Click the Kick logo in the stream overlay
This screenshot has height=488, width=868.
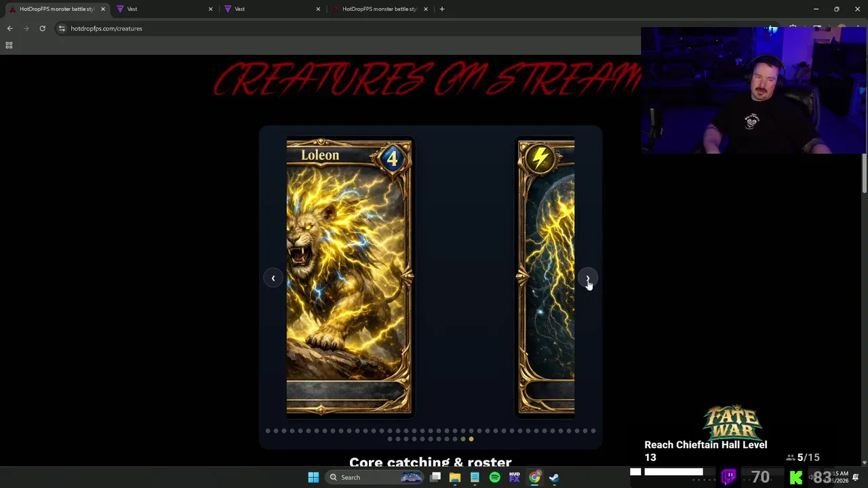click(x=796, y=477)
